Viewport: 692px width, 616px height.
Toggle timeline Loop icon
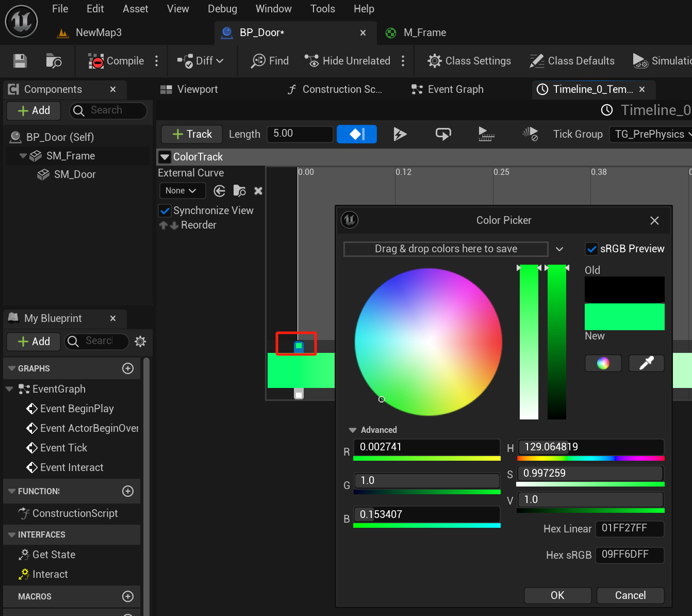pyautogui.click(x=443, y=134)
